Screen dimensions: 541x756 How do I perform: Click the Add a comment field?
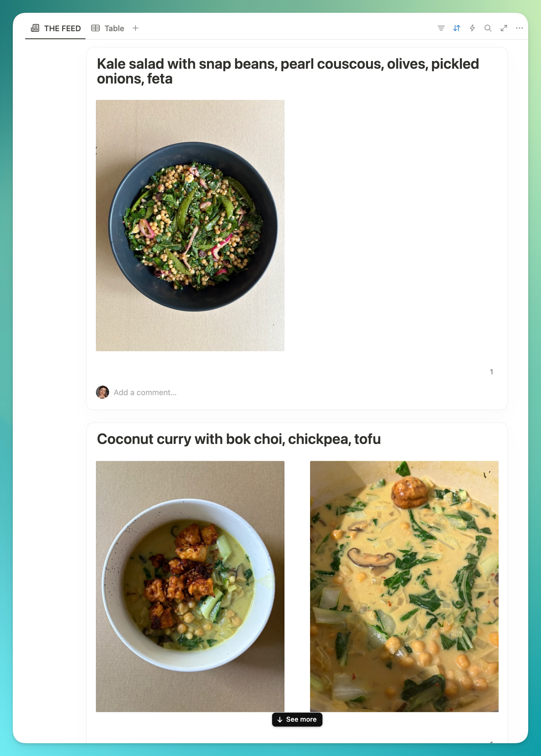click(x=145, y=392)
